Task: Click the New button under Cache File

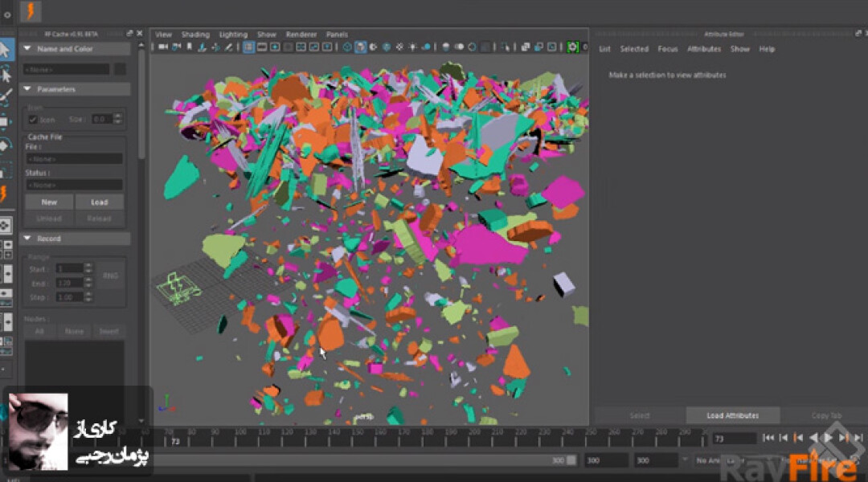Action: click(48, 202)
